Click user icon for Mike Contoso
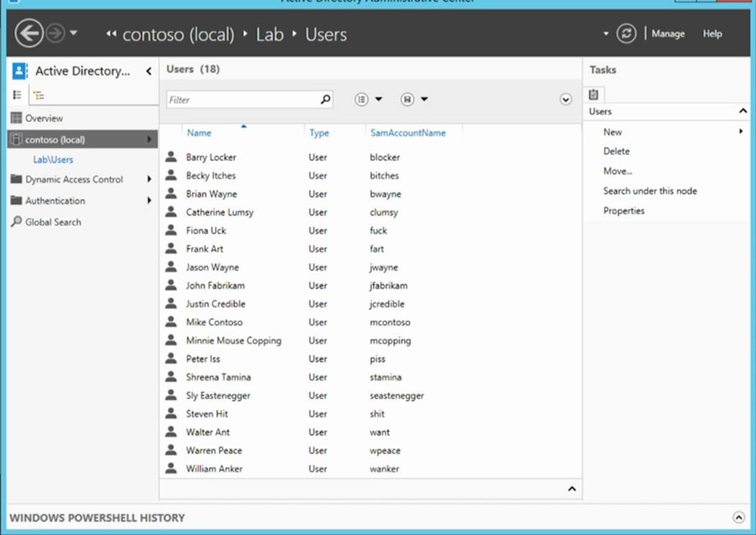This screenshot has height=535, width=756. (171, 321)
